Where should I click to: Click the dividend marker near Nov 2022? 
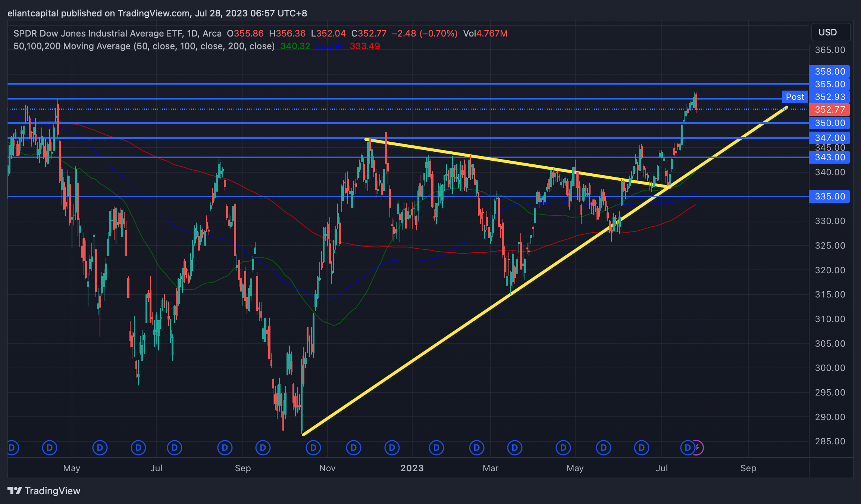pyautogui.click(x=314, y=448)
